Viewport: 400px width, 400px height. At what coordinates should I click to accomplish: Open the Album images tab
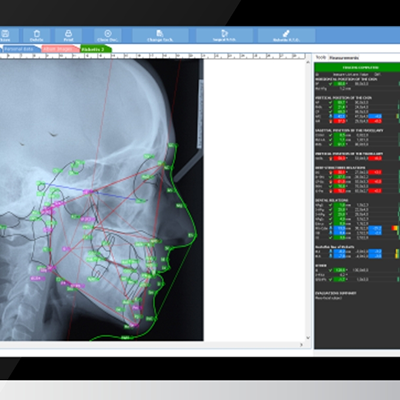60,49
